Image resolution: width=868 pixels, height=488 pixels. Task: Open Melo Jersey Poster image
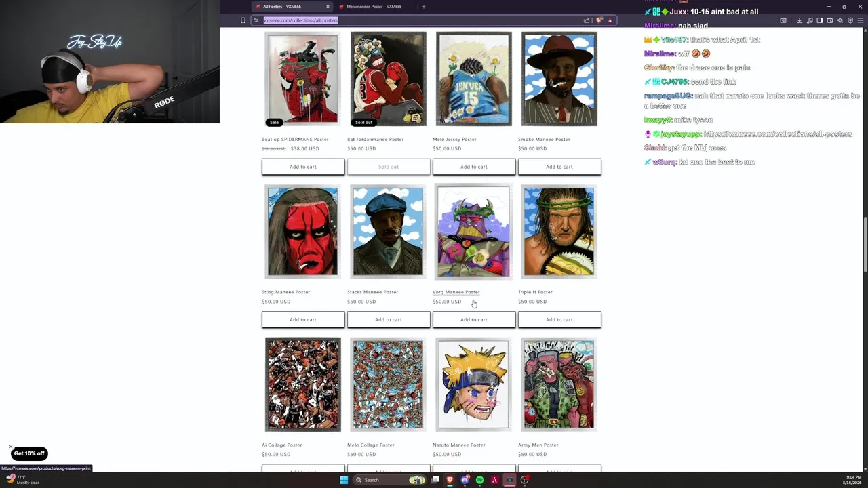(x=473, y=79)
